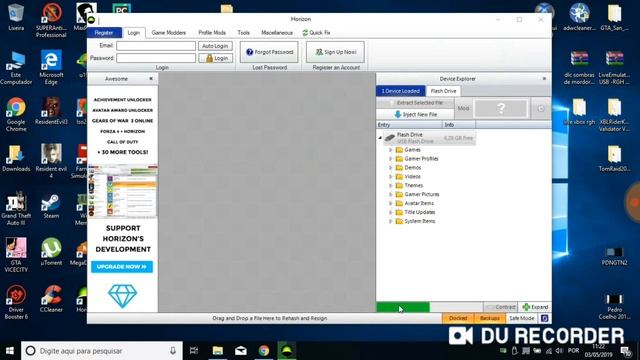
Task: Click the Info column header
Action: pyautogui.click(x=459, y=124)
